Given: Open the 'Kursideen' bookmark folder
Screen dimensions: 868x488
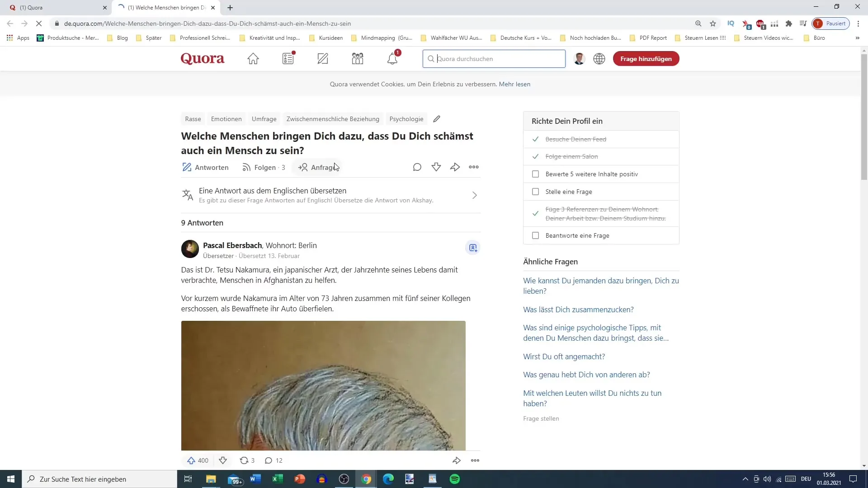Looking at the screenshot, I should [326, 38].
